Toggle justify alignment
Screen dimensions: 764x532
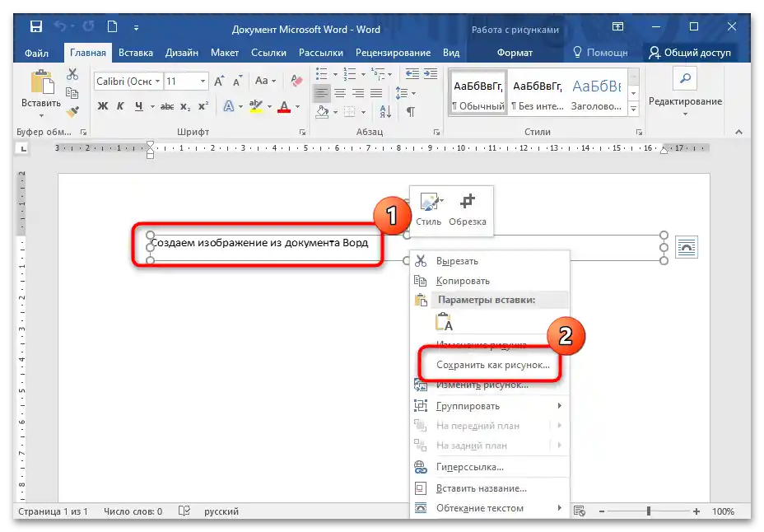pyautogui.click(x=376, y=93)
